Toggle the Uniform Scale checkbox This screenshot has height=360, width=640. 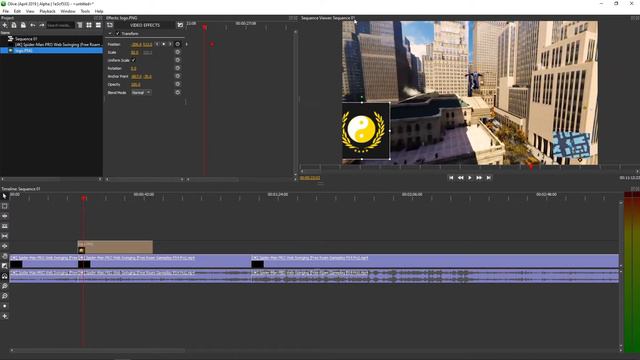(x=133, y=60)
